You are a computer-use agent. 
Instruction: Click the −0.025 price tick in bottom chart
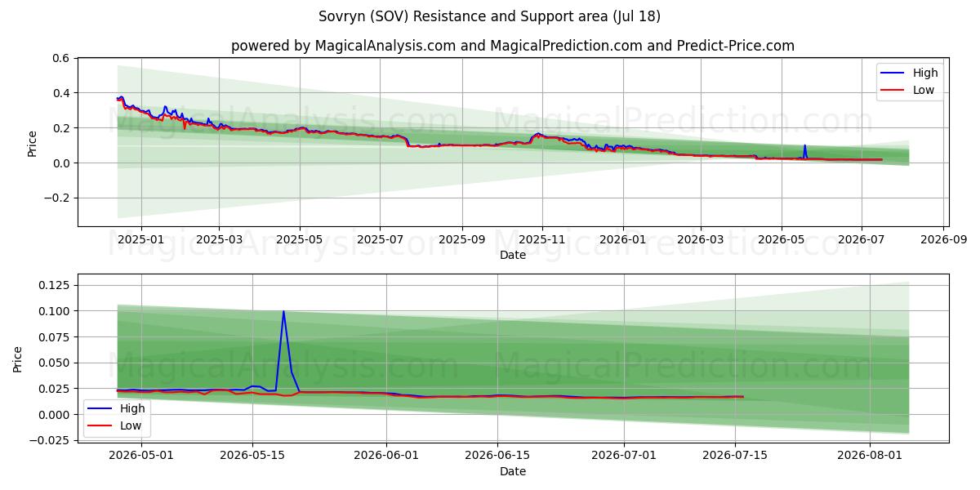(x=51, y=441)
